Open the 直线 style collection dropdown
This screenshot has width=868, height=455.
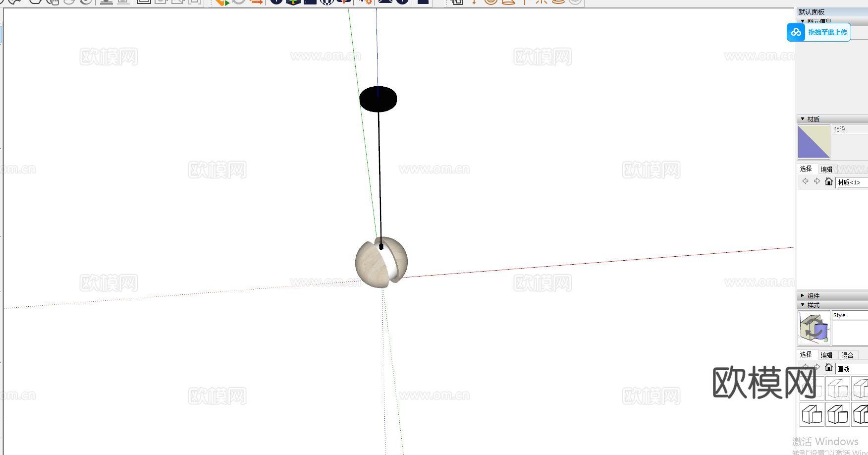pyautogui.click(x=852, y=368)
